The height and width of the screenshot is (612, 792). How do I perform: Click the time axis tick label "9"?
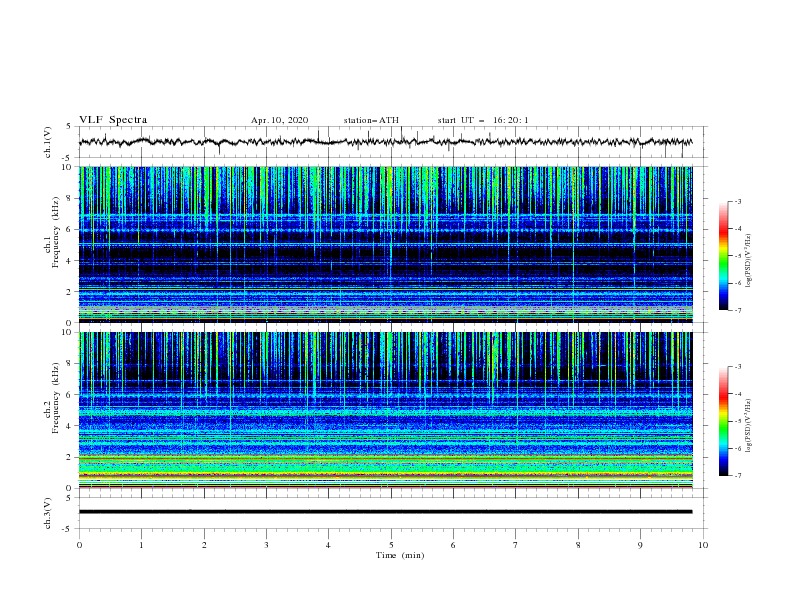point(640,545)
